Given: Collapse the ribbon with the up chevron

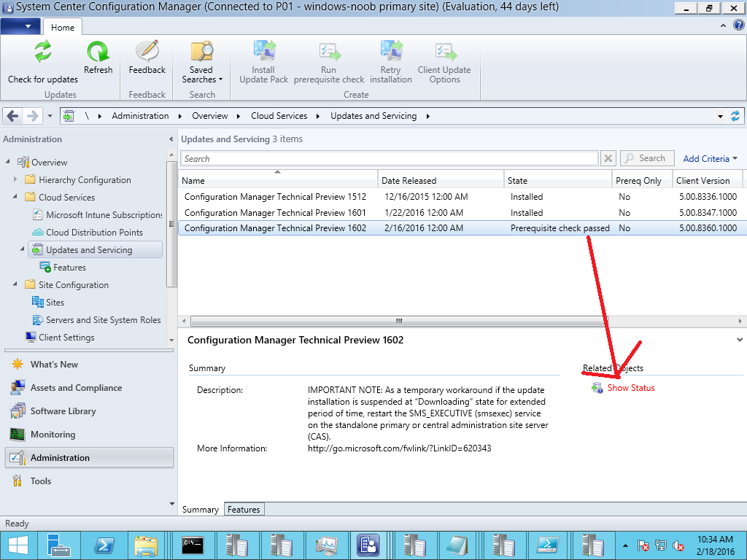Looking at the screenshot, I should [723, 26].
